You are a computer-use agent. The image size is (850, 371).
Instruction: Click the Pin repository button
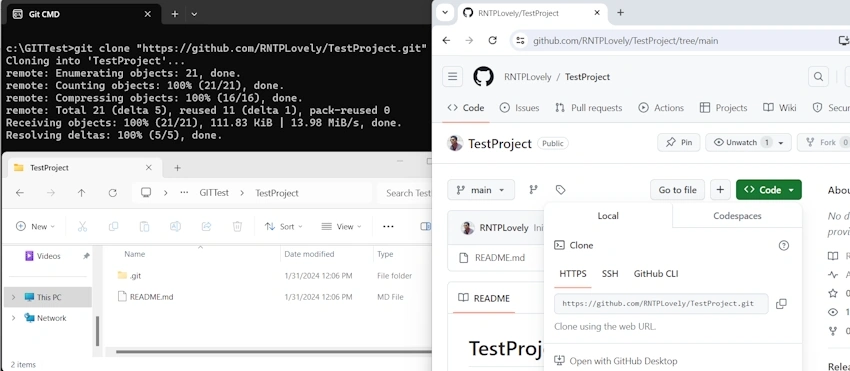click(679, 143)
